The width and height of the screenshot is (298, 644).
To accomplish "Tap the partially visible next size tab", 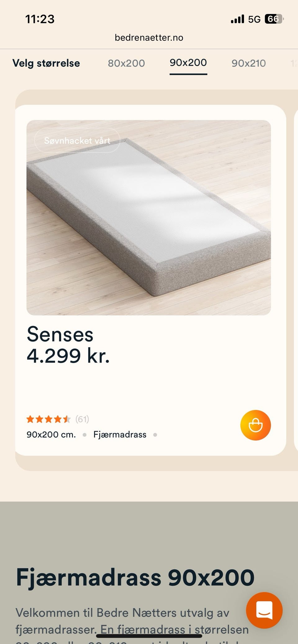I will pos(294,63).
